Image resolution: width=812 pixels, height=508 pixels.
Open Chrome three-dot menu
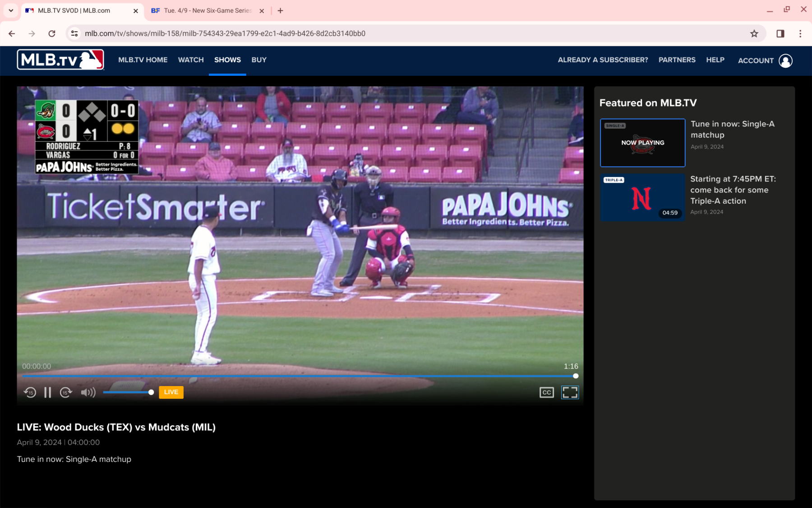(800, 33)
